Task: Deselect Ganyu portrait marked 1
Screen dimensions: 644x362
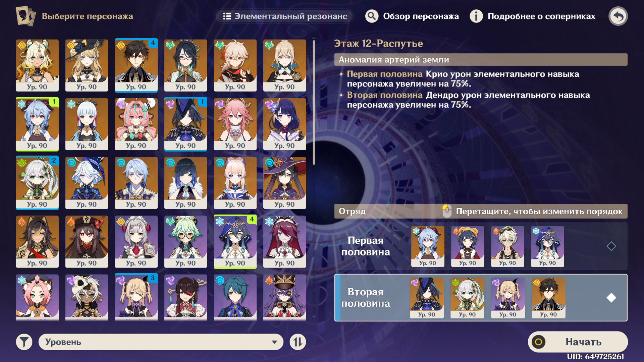Action: (37, 124)
